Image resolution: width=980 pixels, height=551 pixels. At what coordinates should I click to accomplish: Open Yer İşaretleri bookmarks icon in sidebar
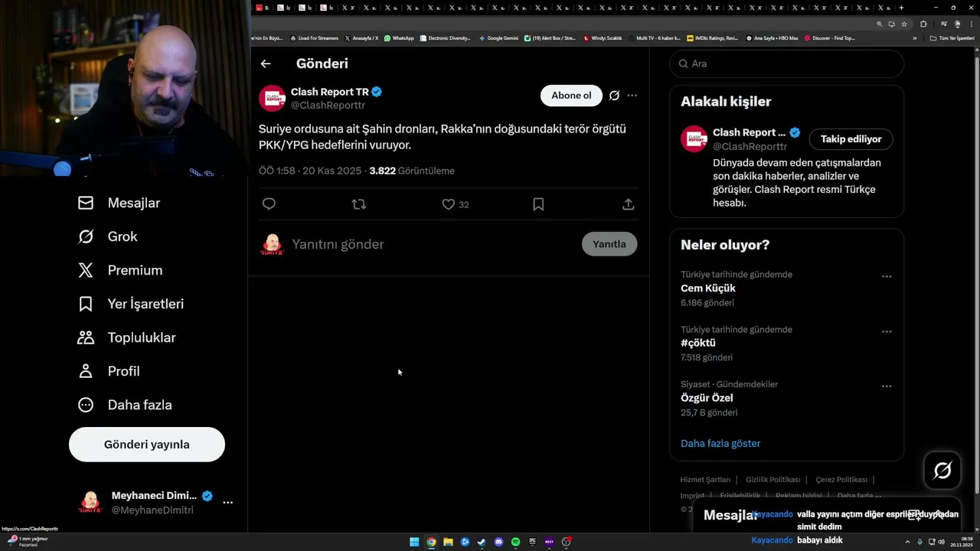tap(86, 304)
